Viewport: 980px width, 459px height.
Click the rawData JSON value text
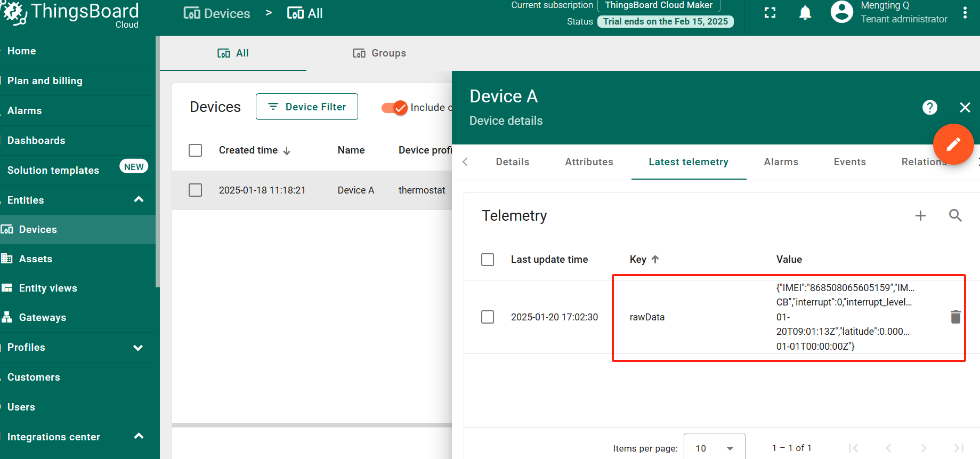(845, 317)
